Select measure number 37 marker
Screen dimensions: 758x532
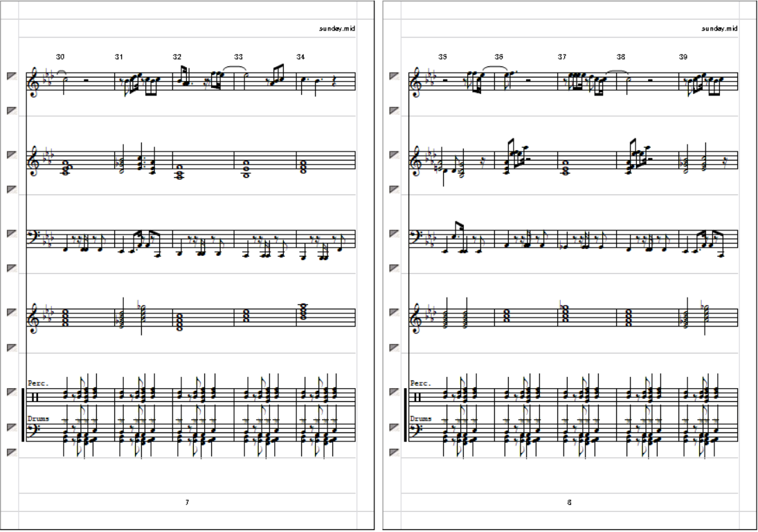tap(561, 57)
